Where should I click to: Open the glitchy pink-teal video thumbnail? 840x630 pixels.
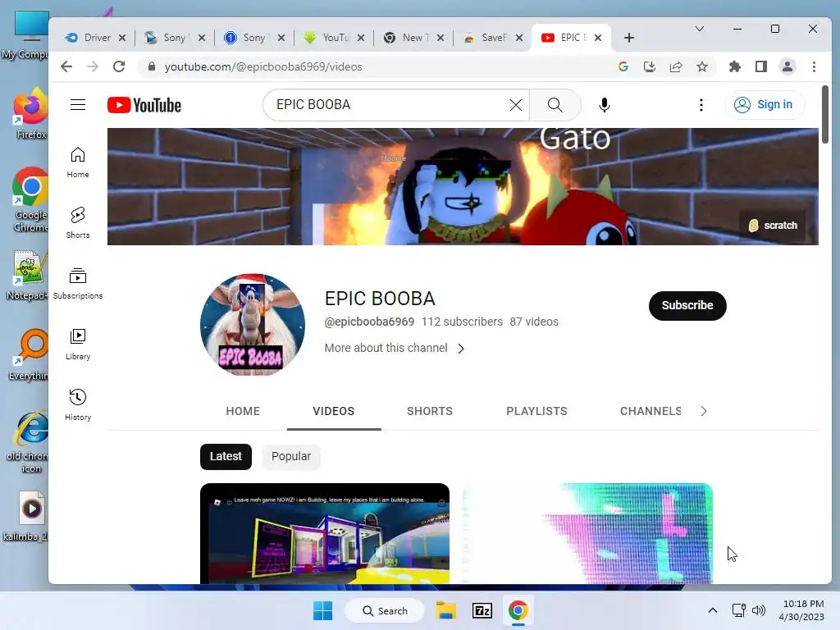pos(587,533)
